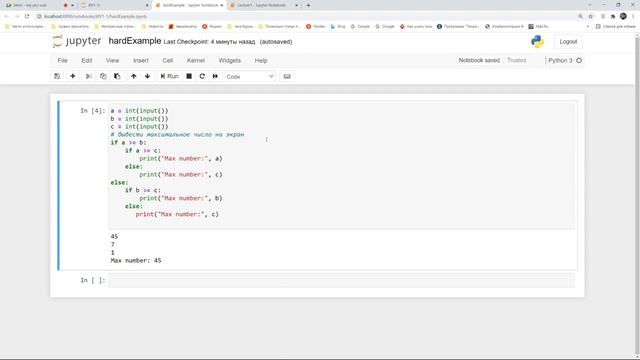
Task: Paste cells below icon
Action: (x=117, y=76)
